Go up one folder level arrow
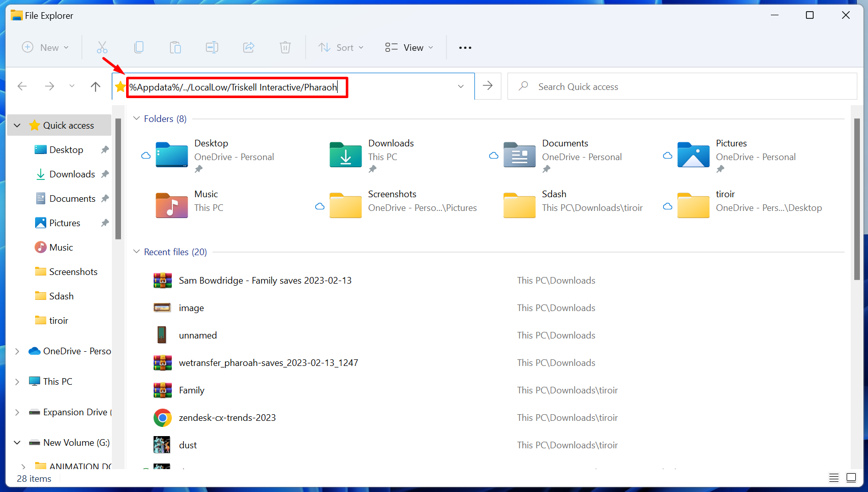868x492 pixels. pyautogui.click(x=96, y=86)
